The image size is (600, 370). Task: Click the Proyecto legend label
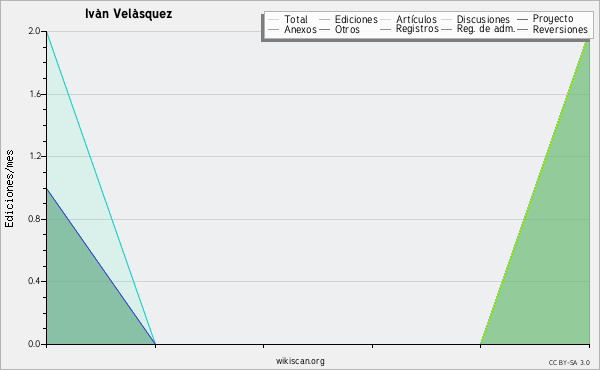click(x=553, y=19)
